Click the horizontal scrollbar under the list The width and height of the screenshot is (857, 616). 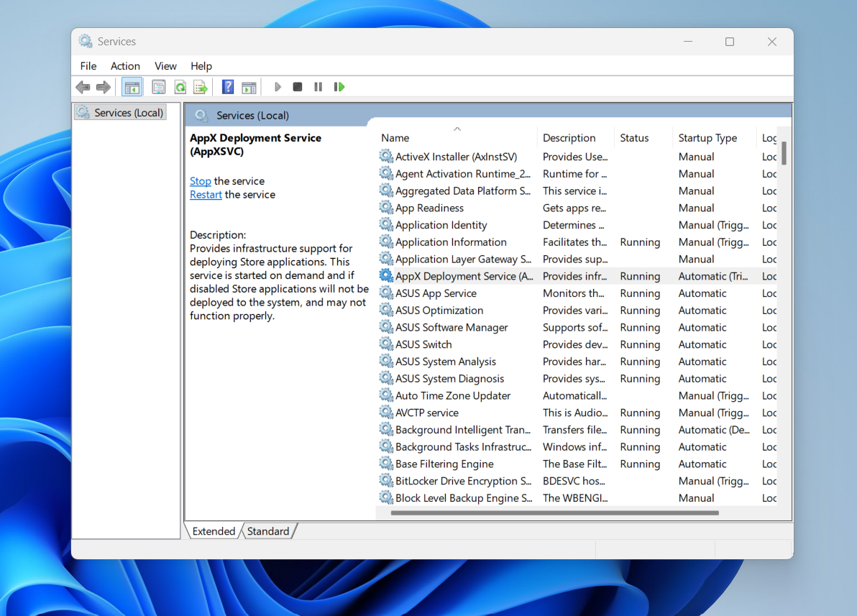click(555, 512)
